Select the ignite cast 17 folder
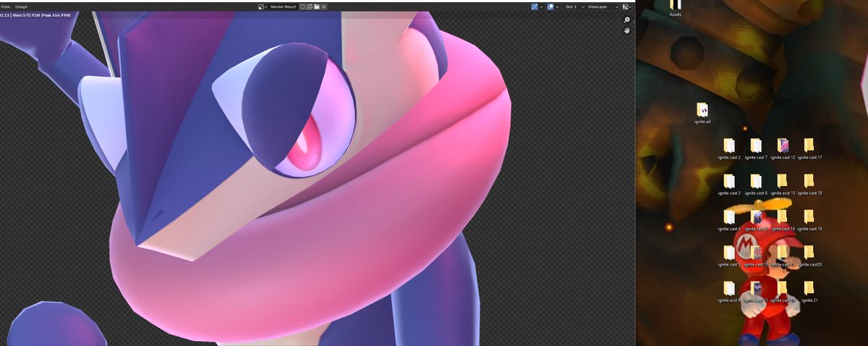Image resolution: width=868 pixels, height=346 pixels. pos(809,148)
